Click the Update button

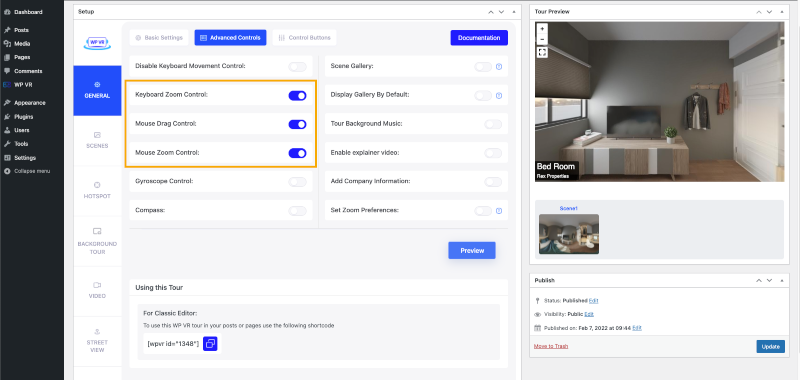[770, 346]
